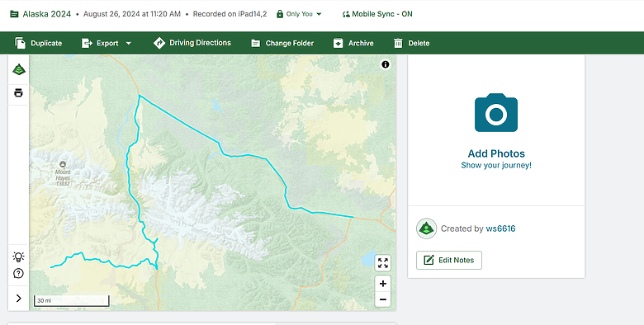The height and width of the screenshot is (325, 644).
Task: Click the Export arrow icon
Action: click(x=87, y=43)
